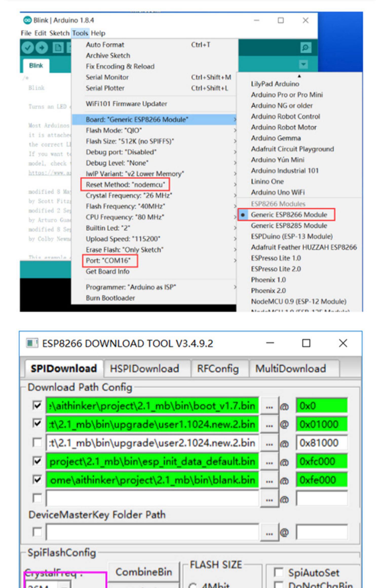This screenshot has height=588, width=380.
Task: Open the Sketch menu in Arduino
Action: coord(60,33)
